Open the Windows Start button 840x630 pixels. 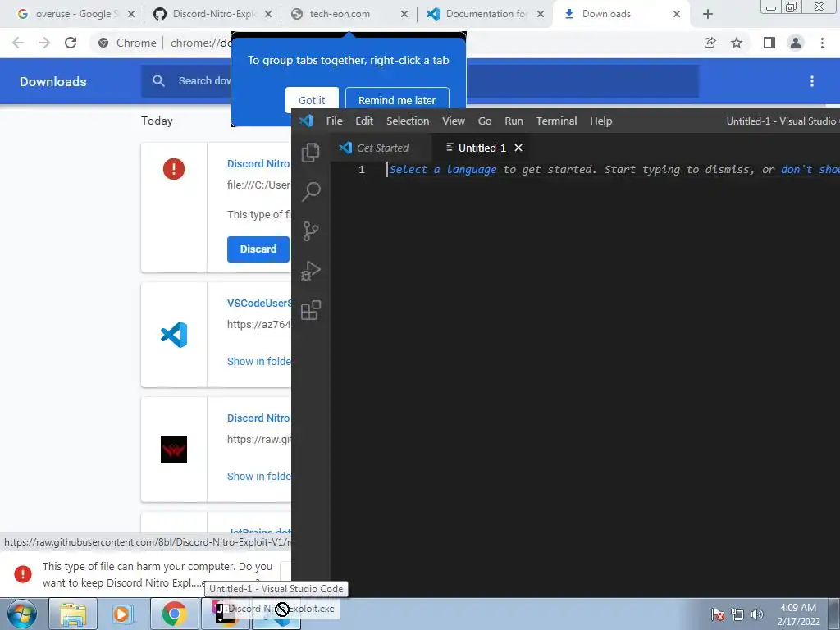click(21, 614)
